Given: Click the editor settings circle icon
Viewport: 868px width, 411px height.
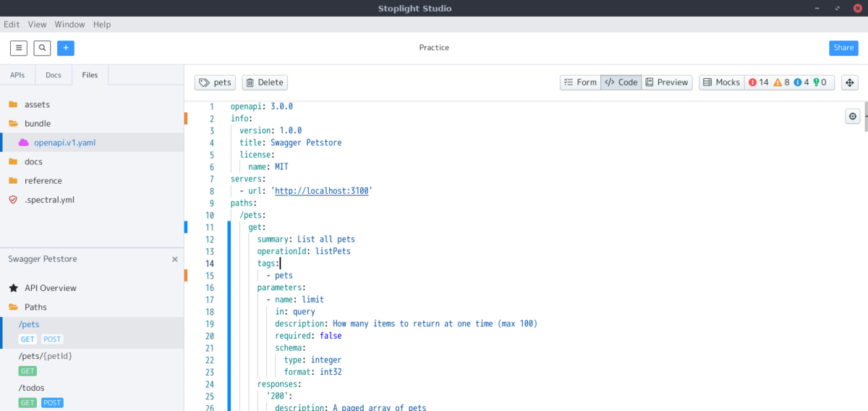Looking at the screenshot, I should click(x=853, y=116).
